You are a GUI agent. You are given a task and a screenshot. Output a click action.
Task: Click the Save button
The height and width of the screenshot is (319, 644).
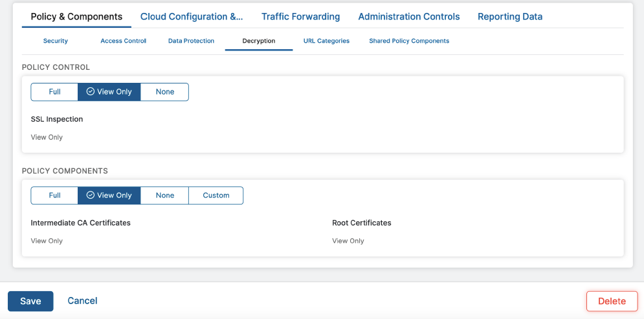pyautogui.click(x=30, y=301)
